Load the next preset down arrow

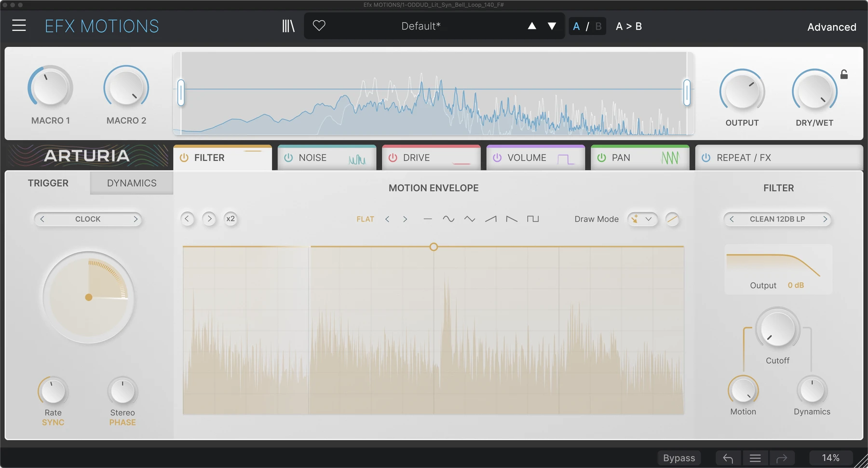pyautogui.click(x=552, y=26)
